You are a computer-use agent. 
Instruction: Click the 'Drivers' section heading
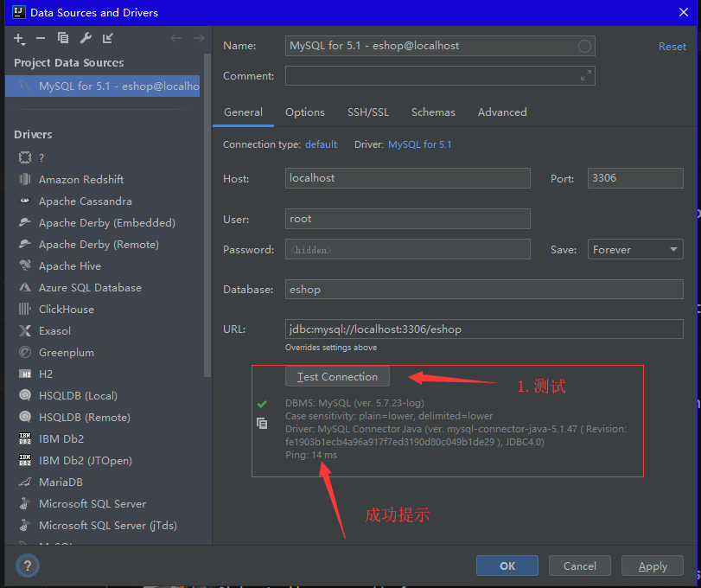[33, 135]
